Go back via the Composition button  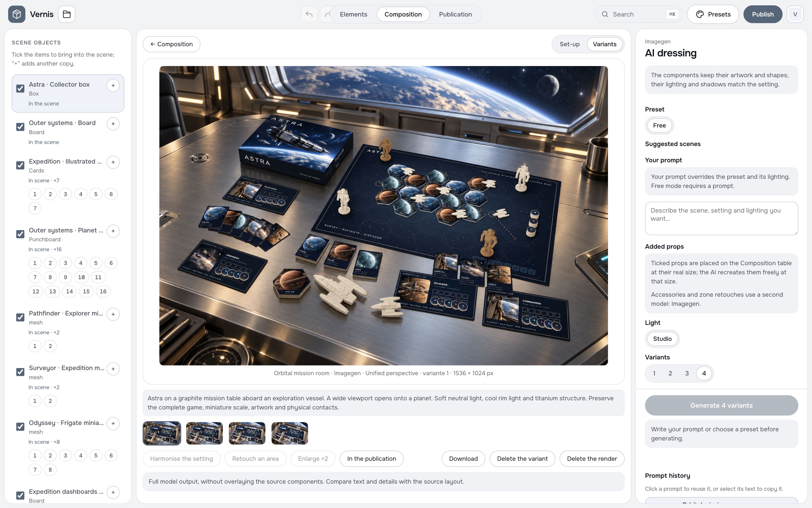pos(172,44)
